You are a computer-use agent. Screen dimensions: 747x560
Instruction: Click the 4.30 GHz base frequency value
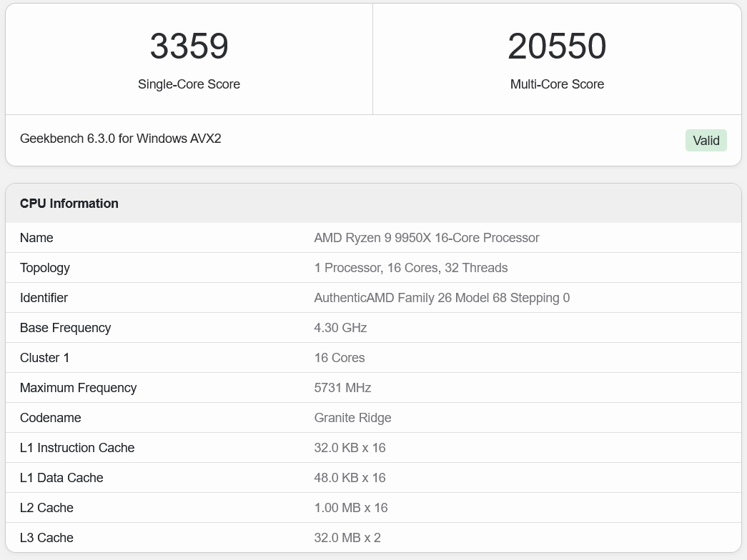coord(340,328)
